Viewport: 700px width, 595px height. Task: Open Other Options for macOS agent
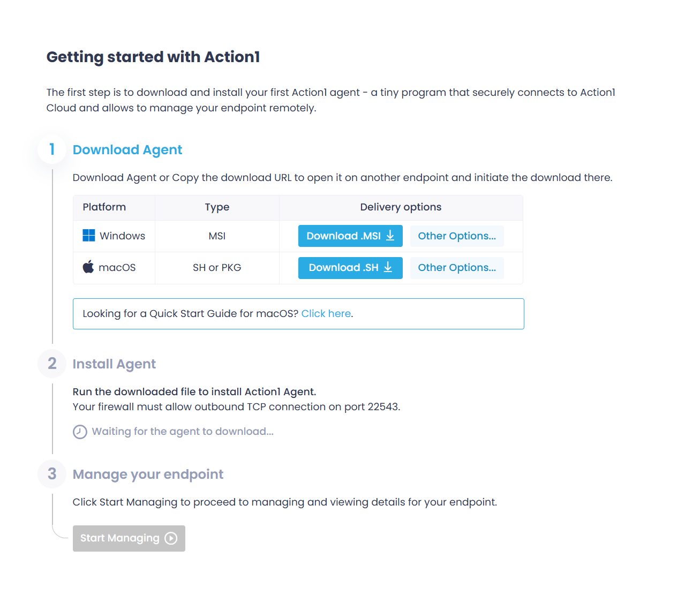coord(457,267)
